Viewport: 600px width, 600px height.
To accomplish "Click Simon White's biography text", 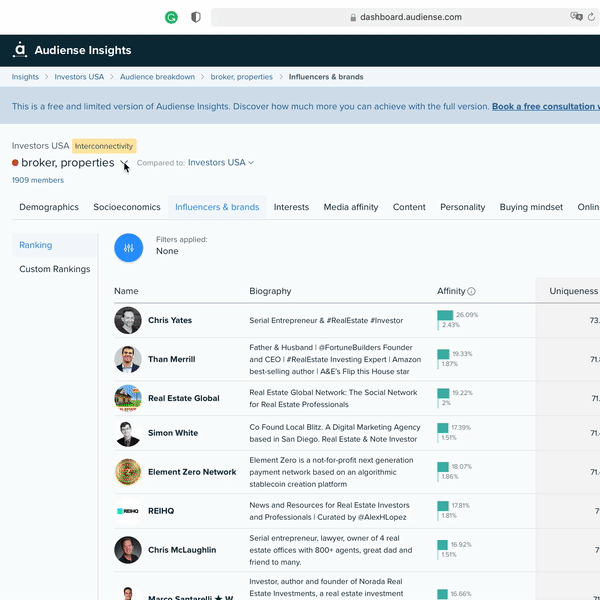I will (335, 433).
